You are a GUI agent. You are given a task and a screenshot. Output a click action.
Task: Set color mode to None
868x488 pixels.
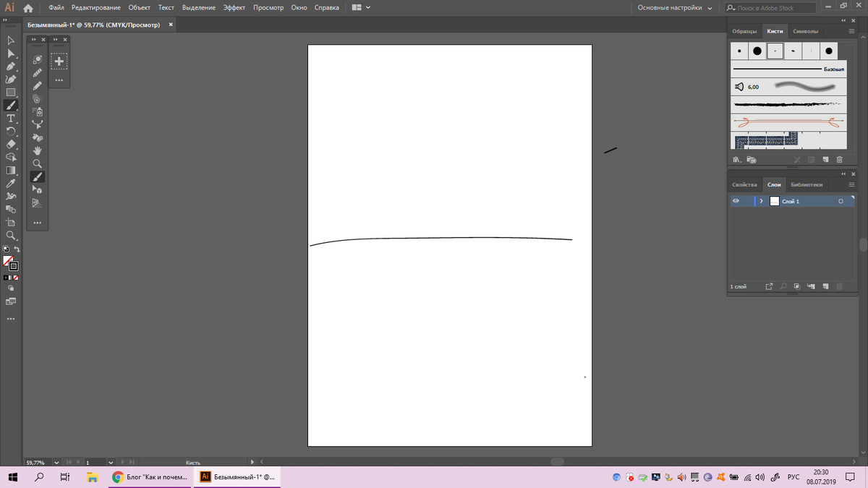(x=16, y=278)
